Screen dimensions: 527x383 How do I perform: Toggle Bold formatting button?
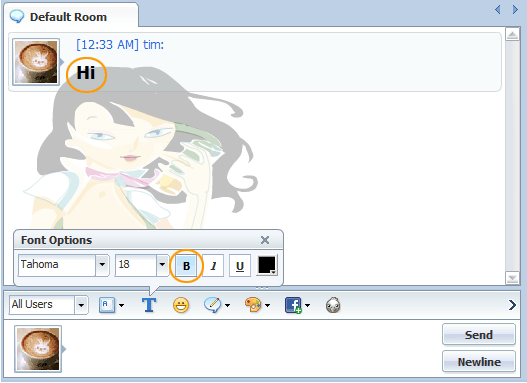[186, 266]
